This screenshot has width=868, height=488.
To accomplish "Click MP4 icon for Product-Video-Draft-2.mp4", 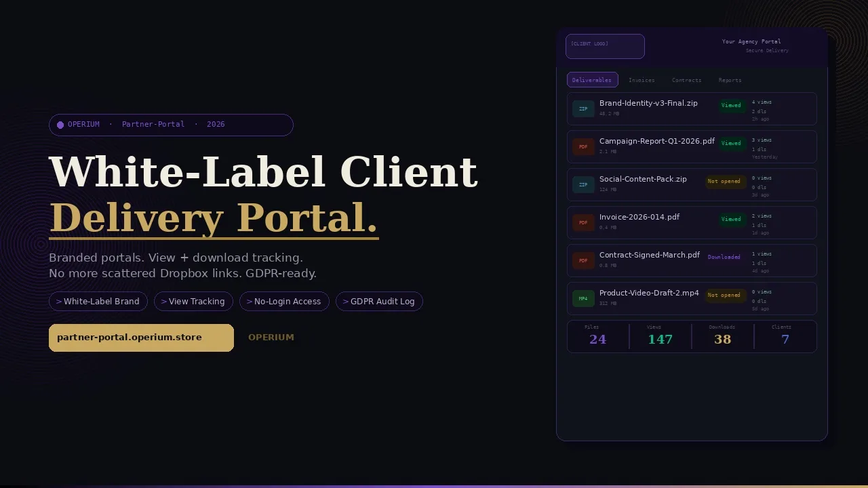I will click(x=583, y=298).
